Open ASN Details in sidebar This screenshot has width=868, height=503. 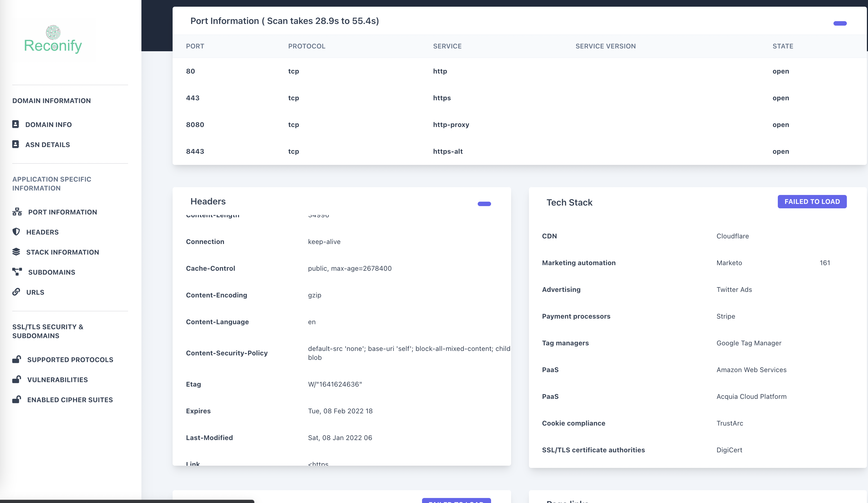48,144
